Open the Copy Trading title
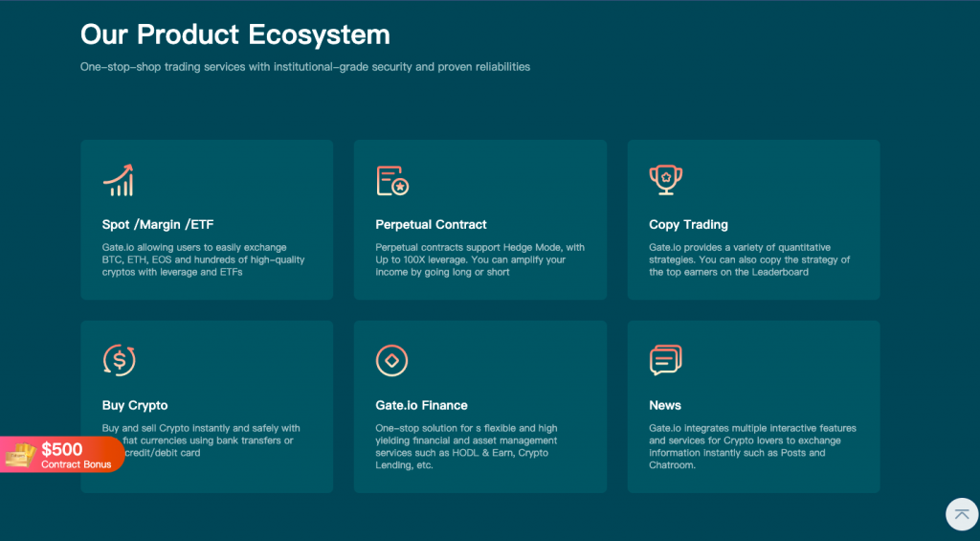Image resolution: width=980 pixels, height=541 pixels. pyautogui.click(x=689, y=224)
